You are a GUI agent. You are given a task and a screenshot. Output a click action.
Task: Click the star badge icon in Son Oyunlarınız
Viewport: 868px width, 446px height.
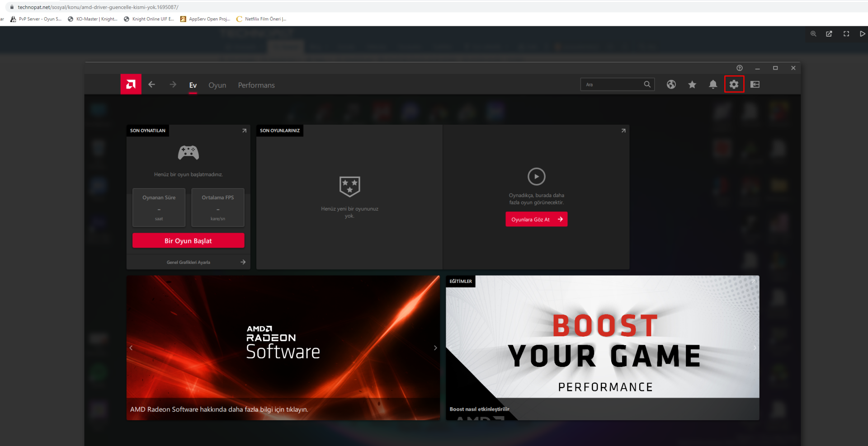tap(349, 186)
